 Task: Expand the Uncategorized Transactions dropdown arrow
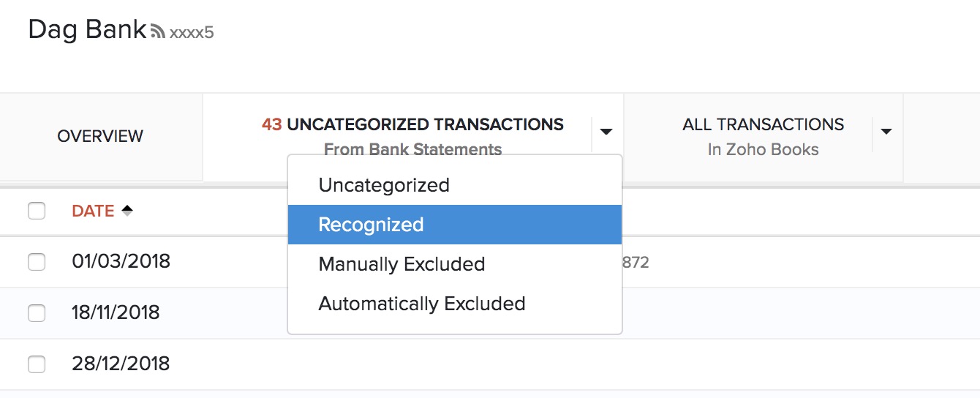(x=606, y=132)
